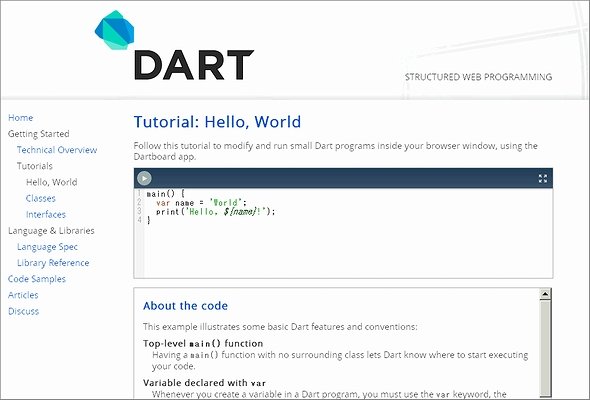Open the Articles page
Image resolution: width=590 pixels, height=400 pixels.
tap(23, 295)
